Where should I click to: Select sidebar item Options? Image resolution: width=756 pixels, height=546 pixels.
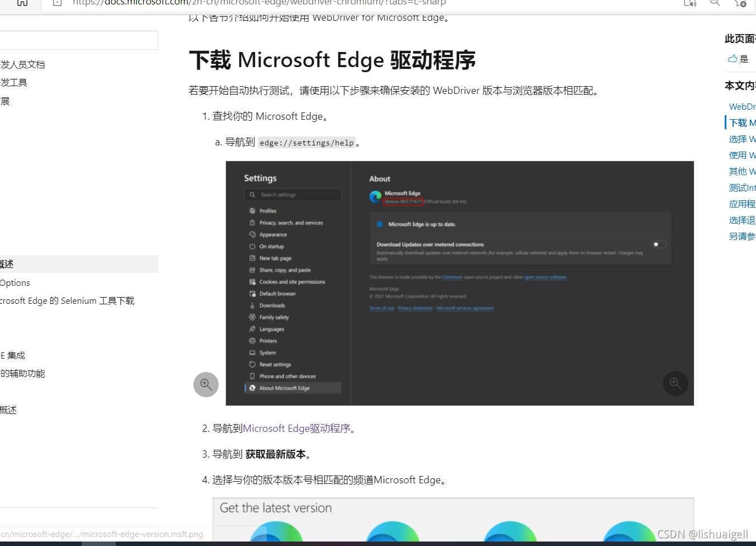pos(15,283)
